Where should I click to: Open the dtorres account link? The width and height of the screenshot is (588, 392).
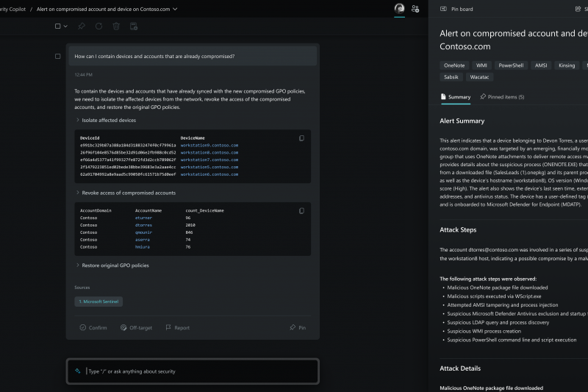point(143,225)
